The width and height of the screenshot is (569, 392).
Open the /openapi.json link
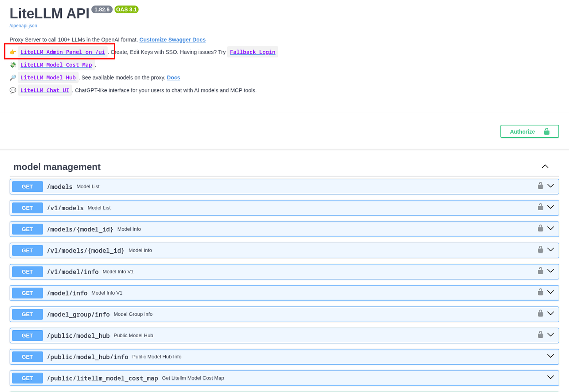(x=23, y=26)
